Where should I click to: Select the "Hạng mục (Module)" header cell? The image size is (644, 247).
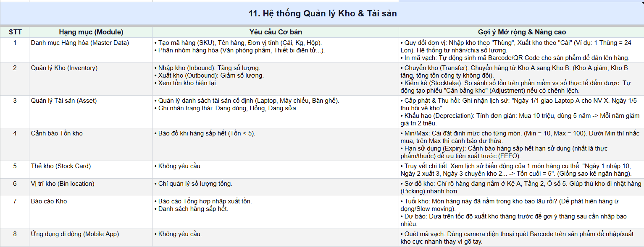pyautogui.click(x=91, y=32)
